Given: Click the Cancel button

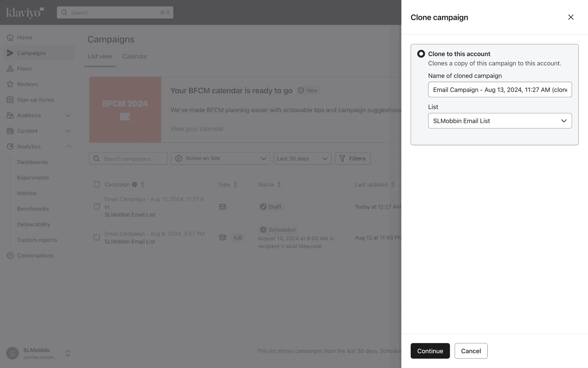Looking at the screenshot, I should click(x=471, y=351).
